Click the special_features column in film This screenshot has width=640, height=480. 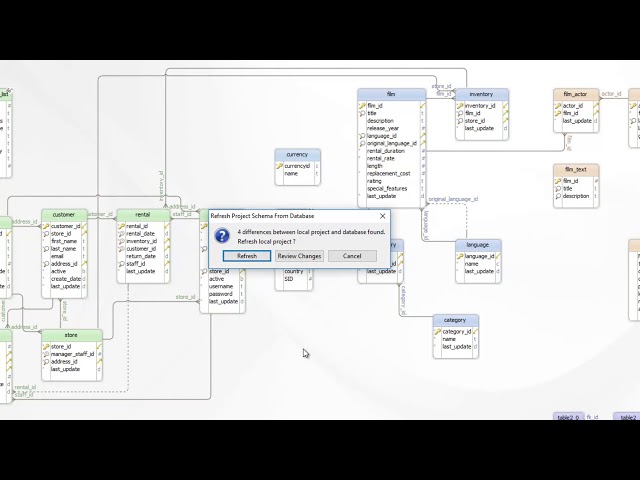(x=387, y=189)
